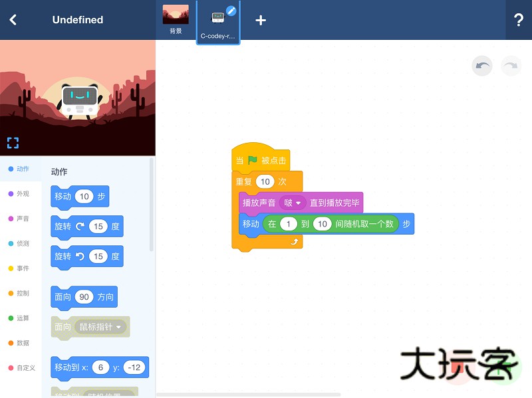Click the back arrow next to Undefined
532x398 pixels.
(x=14, y=20)
